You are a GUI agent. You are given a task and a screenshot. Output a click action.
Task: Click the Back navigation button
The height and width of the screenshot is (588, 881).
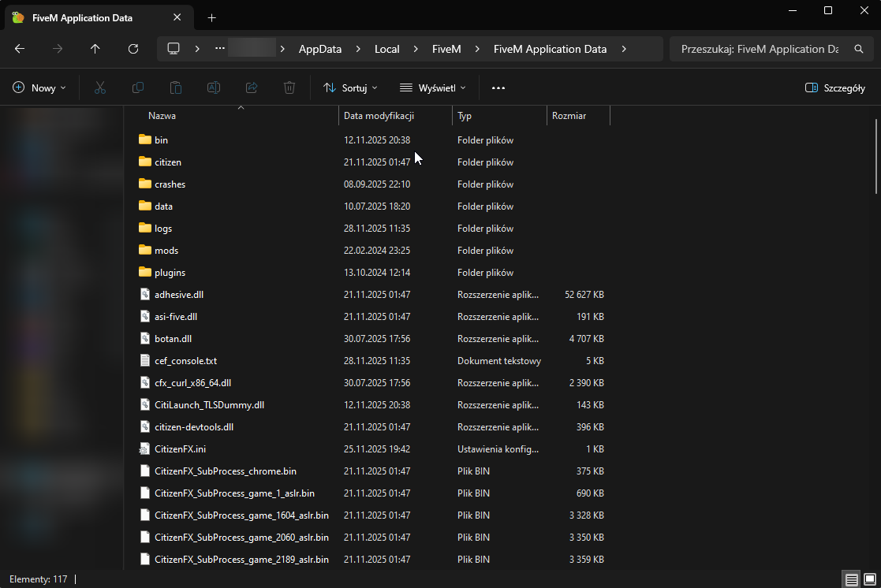19,49
